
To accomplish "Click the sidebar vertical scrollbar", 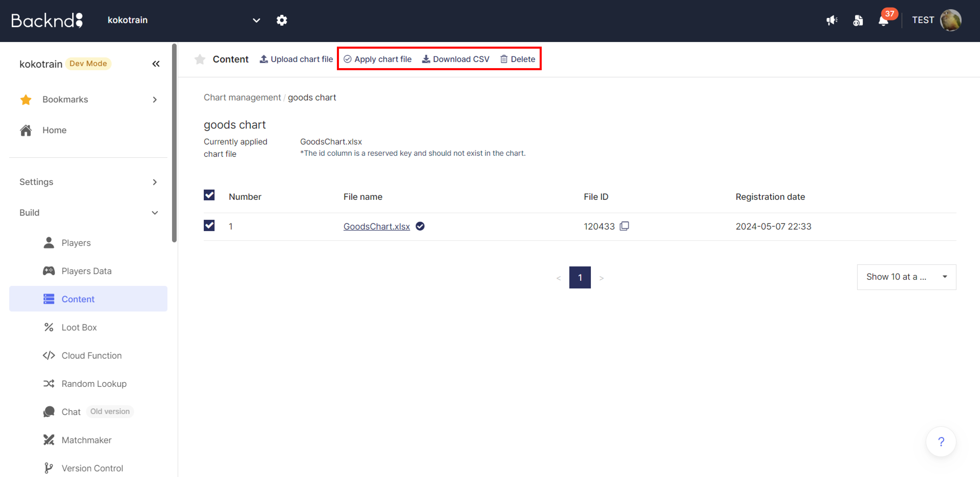I will coord(174,143).
